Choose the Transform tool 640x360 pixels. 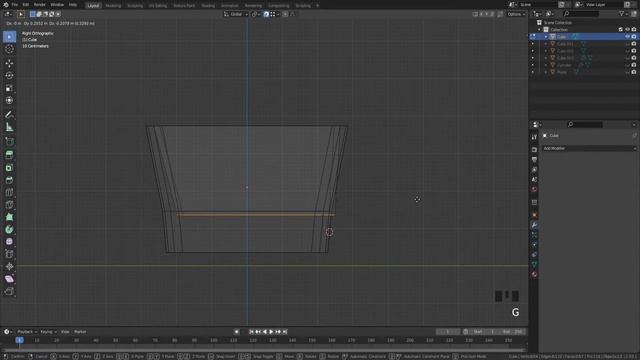(x=9, y=100)
